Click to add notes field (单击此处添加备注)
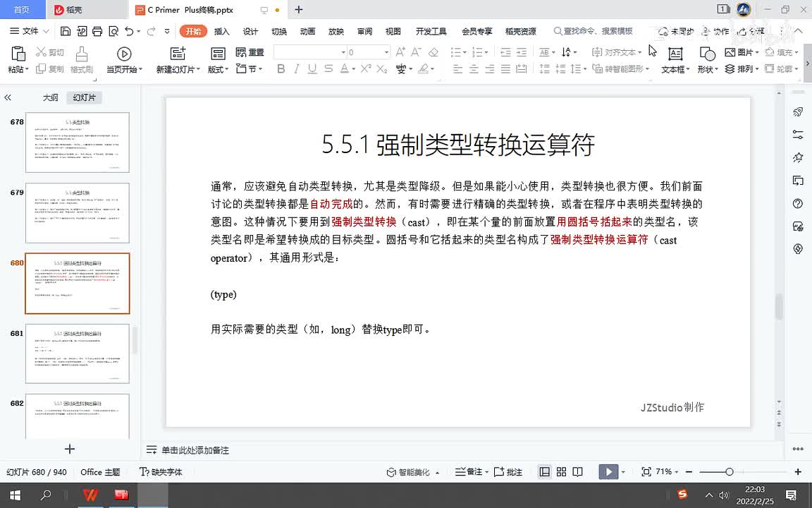Screen dimensions: 812x508 pyautogui.click(x=195, y=450)
